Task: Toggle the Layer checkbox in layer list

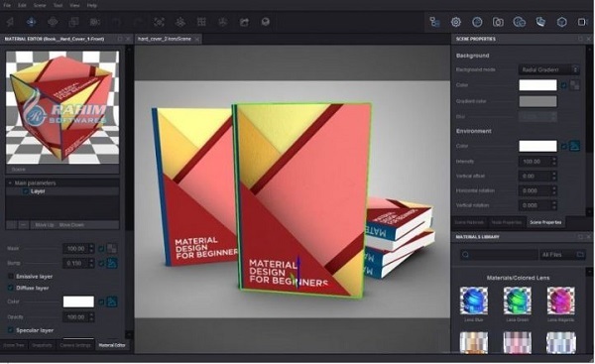Action: (x=26, y=191)
